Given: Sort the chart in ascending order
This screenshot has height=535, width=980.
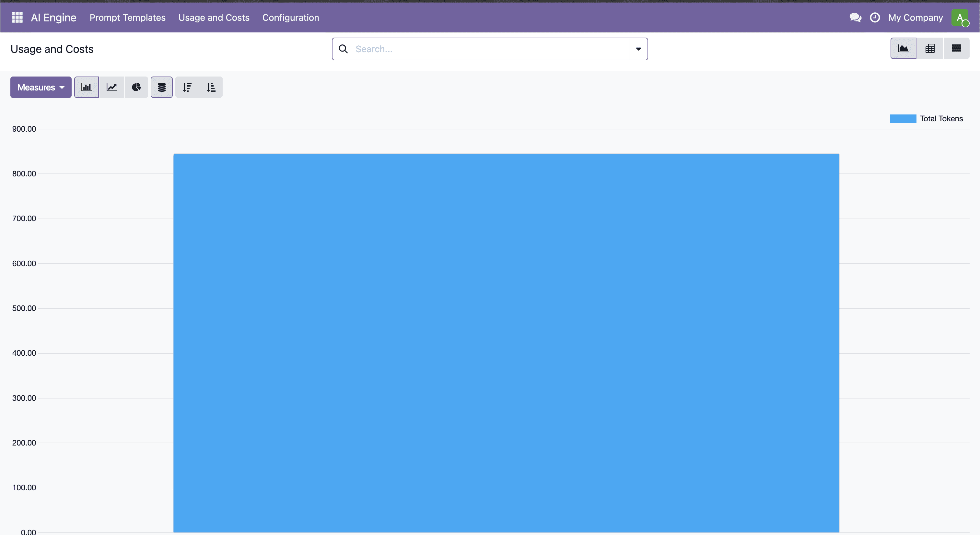Looking at the screenshot, I should click(x=211, y=87).
